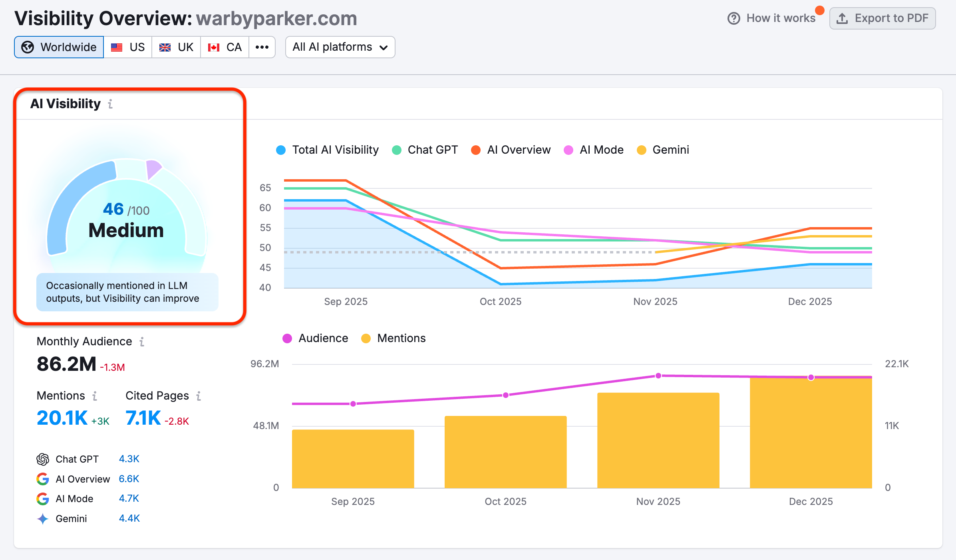Image resolution: width=956 pixels, height=560 pixels.
Task: Click the Monthly Audience info icon
Action: 142,342
